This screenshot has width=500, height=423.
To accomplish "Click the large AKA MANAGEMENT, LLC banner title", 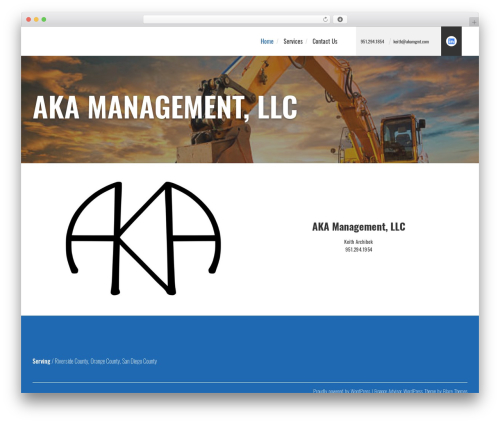I will 165,107.
